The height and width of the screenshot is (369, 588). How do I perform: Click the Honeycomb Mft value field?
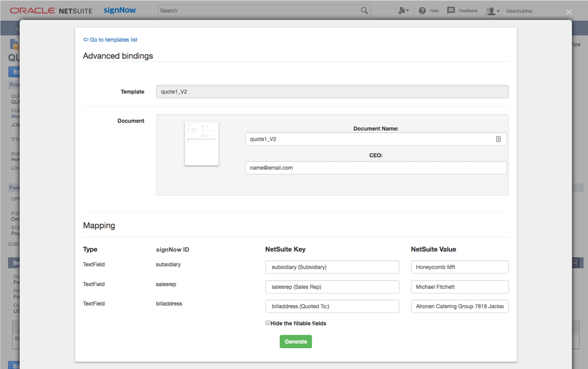coord(460,267)
